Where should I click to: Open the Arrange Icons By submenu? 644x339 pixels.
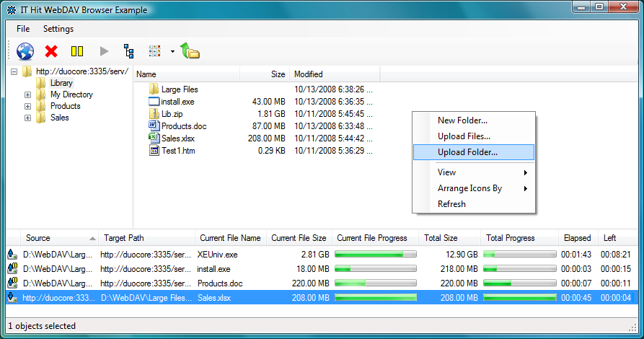[x=474, y=188]
